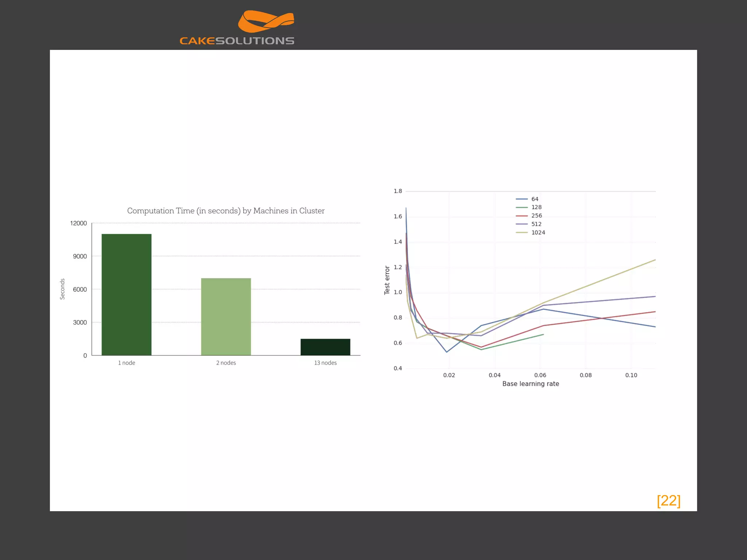The image size is (747, 560).
Task: Click the Base learning rate axis label
Action: click(530, 384)
